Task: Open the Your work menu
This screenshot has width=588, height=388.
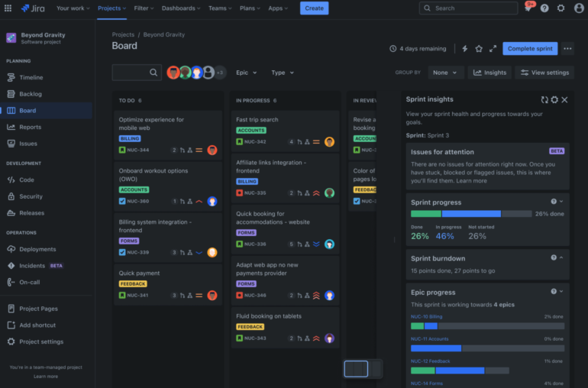Action: click(x=73, y=8)
